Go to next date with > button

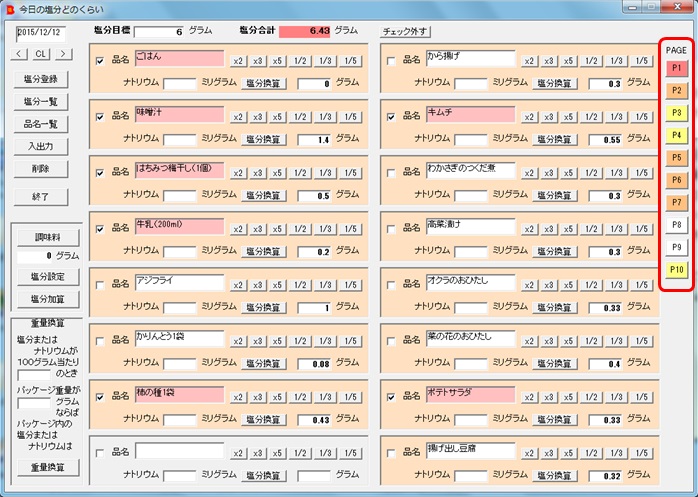pos(64,54)
